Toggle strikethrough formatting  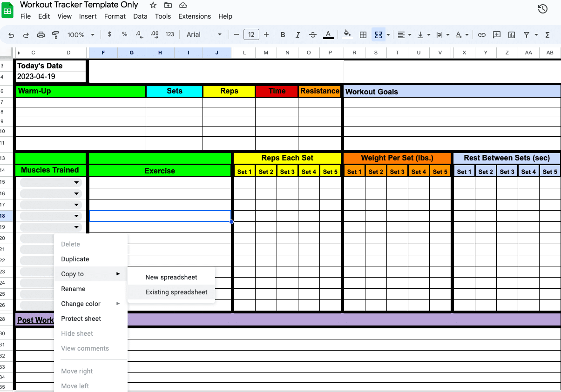pyautogui.click(x=313, y=35)
